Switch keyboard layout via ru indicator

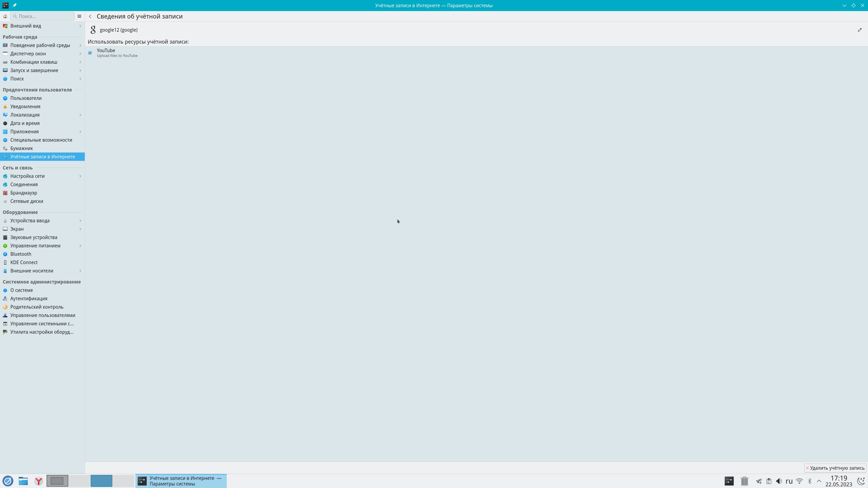click(x=789, y=481)
